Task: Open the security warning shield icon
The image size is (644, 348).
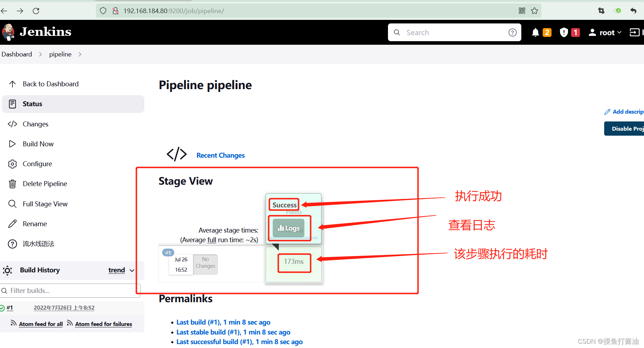Action: tap(564, 33)
